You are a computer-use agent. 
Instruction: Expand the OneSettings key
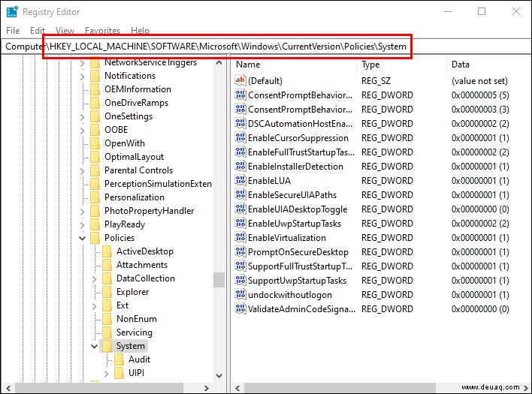(x=82, y=117)
